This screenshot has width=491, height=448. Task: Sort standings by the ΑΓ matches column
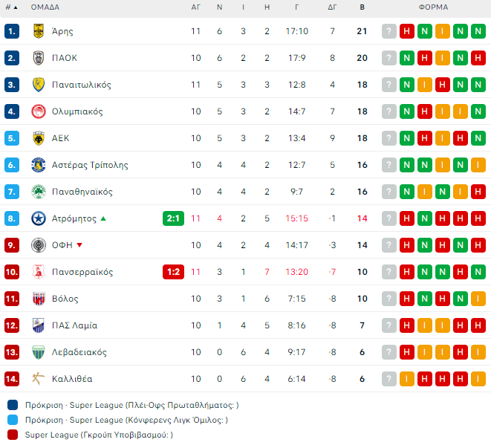[x=196, y=7]
